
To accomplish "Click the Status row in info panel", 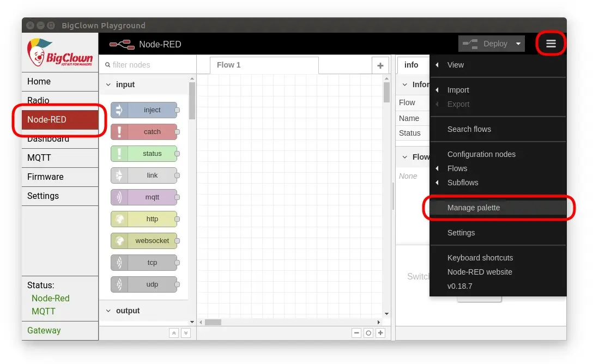I will (413, 133).
